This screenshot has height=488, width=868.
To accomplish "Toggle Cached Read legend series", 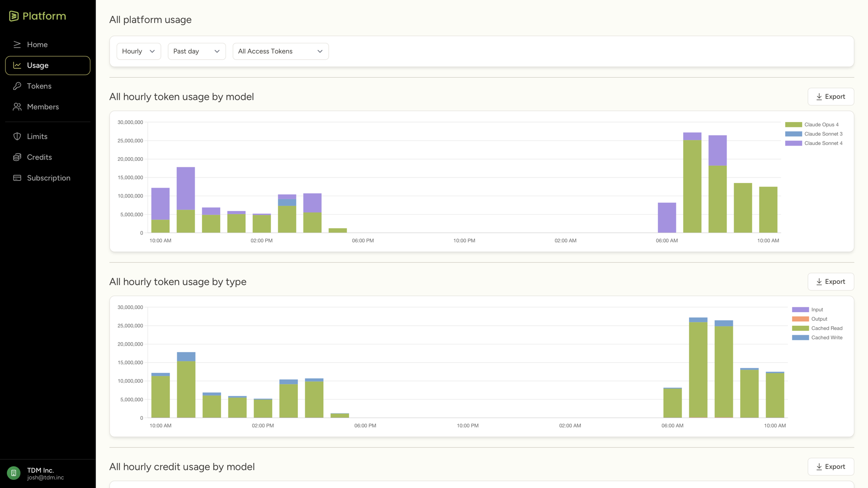I will 826,328.
